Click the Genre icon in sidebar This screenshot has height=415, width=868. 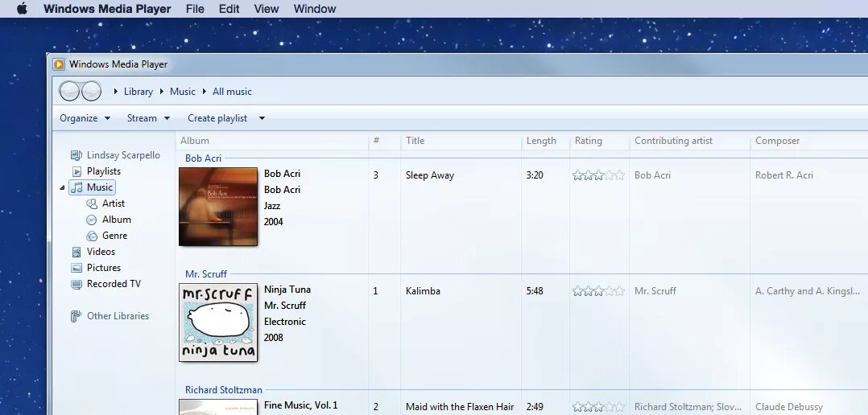pyautogui.click(x=92, y=236)
